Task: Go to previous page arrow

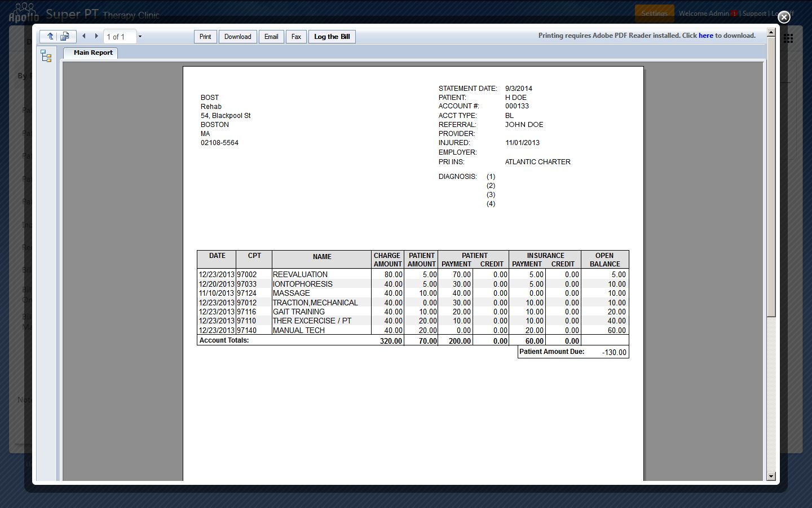Action: point(84,37)
